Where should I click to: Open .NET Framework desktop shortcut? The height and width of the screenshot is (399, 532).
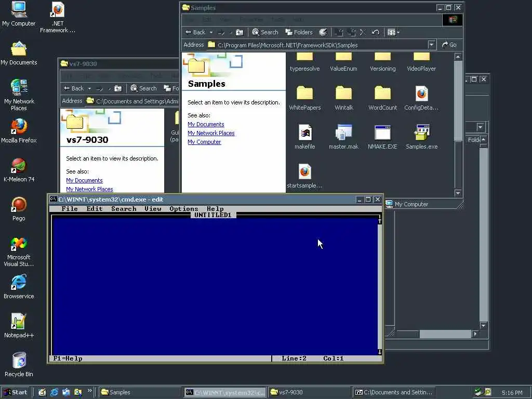[x=58, y=17]
